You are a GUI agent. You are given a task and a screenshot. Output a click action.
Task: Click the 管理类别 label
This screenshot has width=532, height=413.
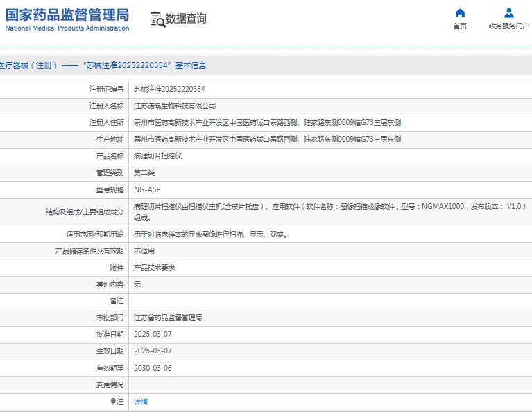110,173
